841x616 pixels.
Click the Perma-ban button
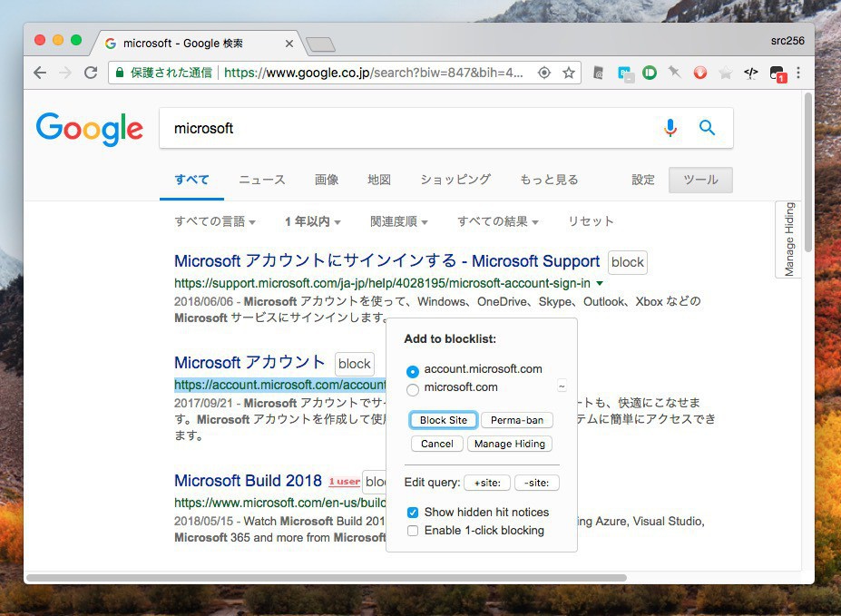pos(517,420)
